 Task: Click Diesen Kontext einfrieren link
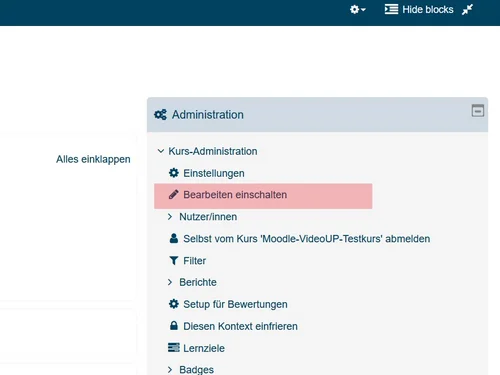click(240, 326)
